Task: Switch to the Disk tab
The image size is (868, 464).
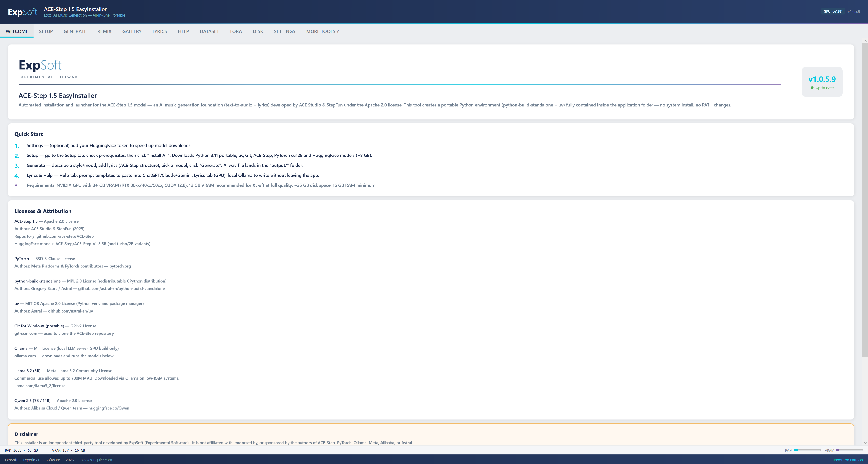Action: click(258, 31)
